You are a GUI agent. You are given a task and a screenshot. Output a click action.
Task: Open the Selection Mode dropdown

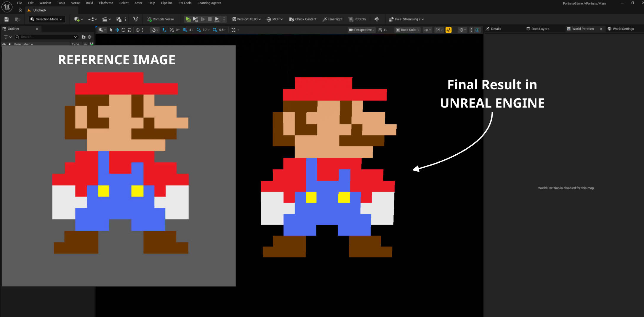[47, 19]
